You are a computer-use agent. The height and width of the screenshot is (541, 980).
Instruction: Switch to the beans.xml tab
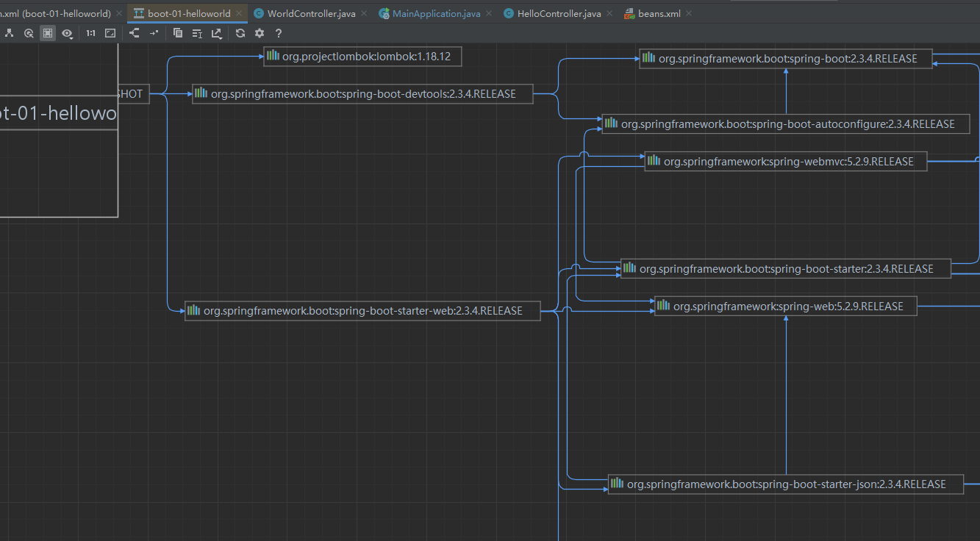[659, 14]
